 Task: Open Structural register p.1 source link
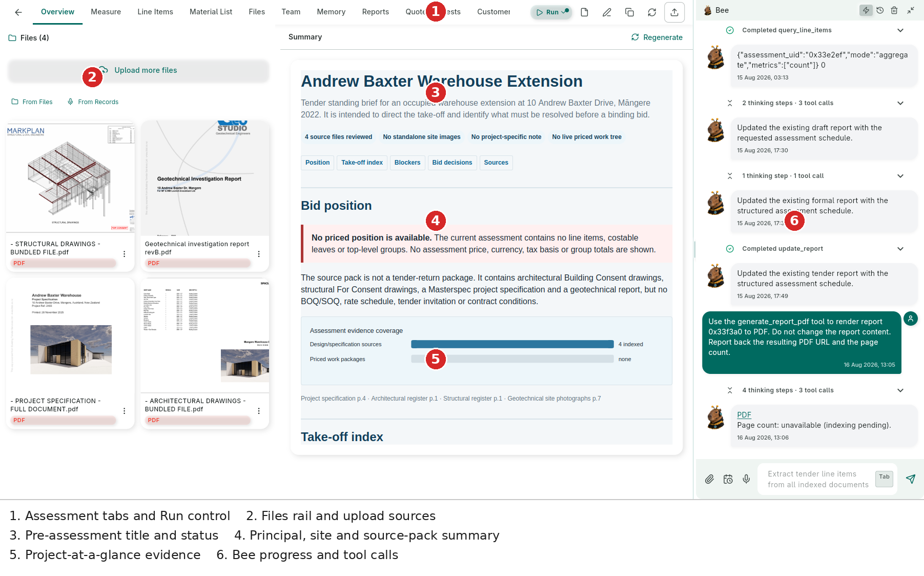pos(473,399)
